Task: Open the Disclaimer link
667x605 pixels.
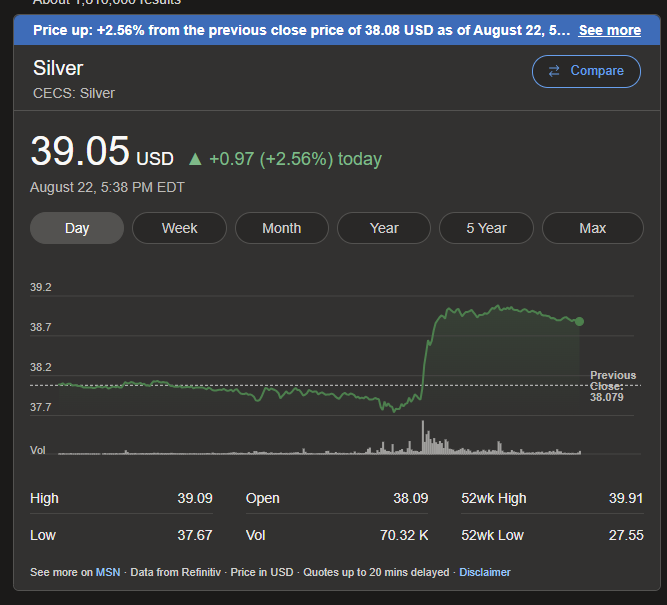Action: 485,572
